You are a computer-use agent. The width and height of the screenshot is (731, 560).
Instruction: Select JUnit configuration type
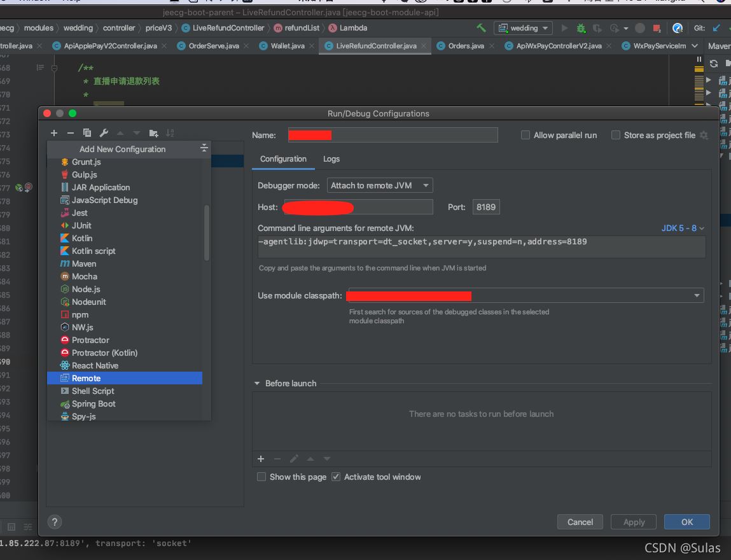[x=125, y=226]
